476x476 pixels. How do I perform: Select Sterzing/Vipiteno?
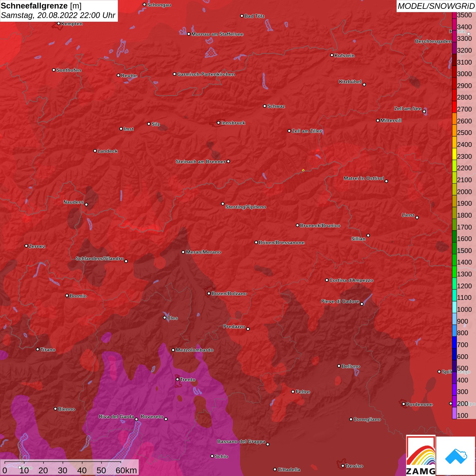(246, 207)
